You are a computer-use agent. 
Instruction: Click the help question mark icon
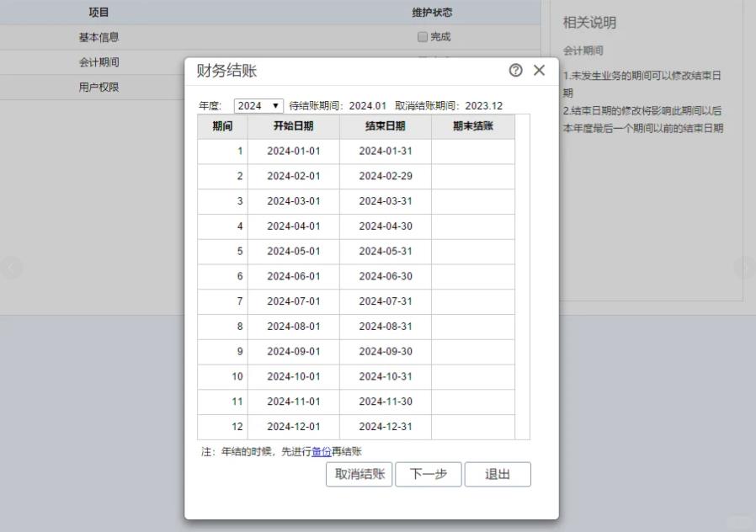516,71
